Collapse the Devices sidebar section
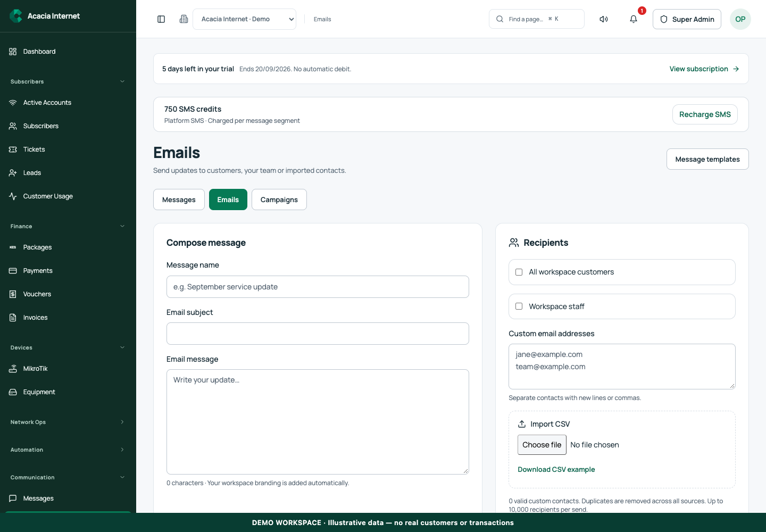Viewport: 766px width, 532px height. [x=68, y=347]
